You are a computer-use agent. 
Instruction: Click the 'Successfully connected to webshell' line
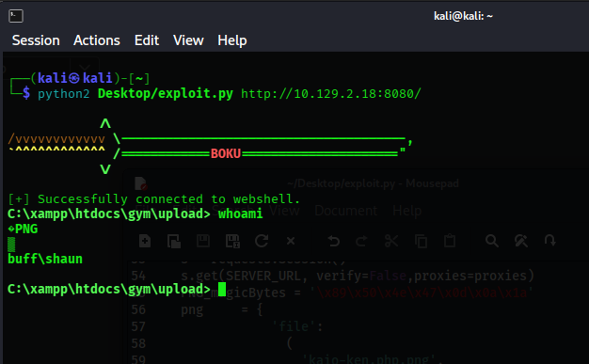[x=154, y=198]
